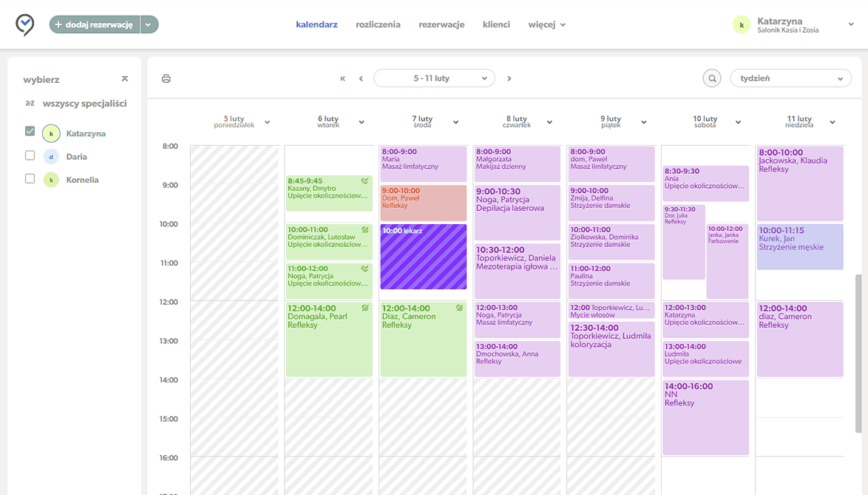This screenshot has width=868, height=495.
Task: Expand the 5 - 11 luty date picker
Action: pyautogui.click(x=434, y=78)
